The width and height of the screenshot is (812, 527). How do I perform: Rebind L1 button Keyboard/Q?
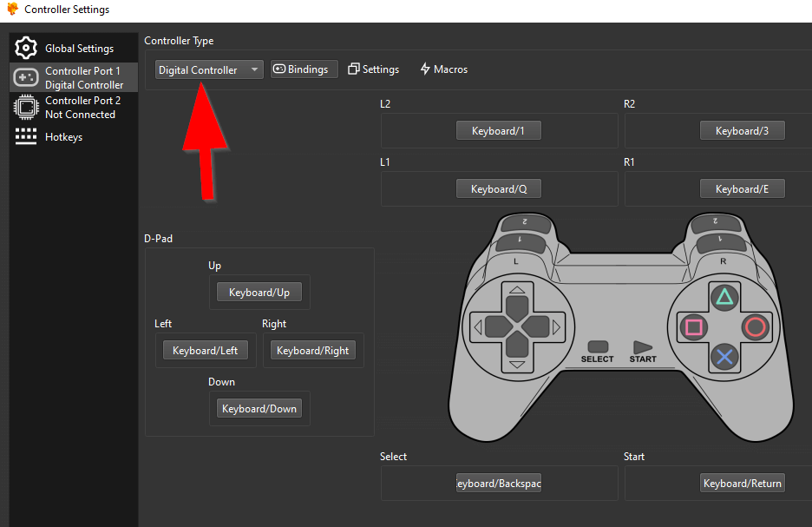click(498, 188)
